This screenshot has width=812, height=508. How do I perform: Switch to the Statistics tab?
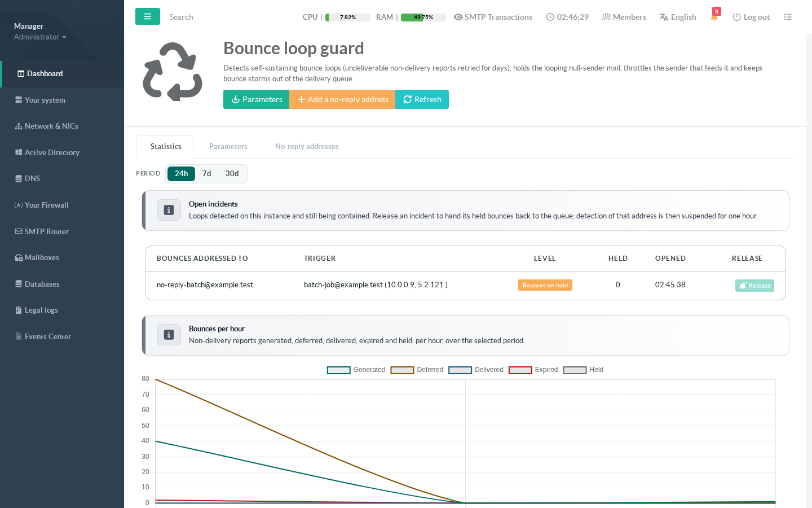coord(165,147)
